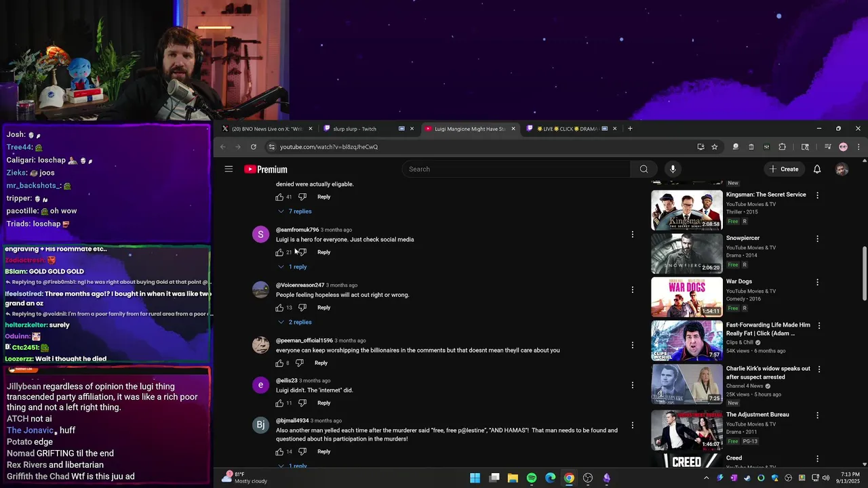Click the Chrome profile avatar
Screen dimensions: 868x488
pos(843,146)
